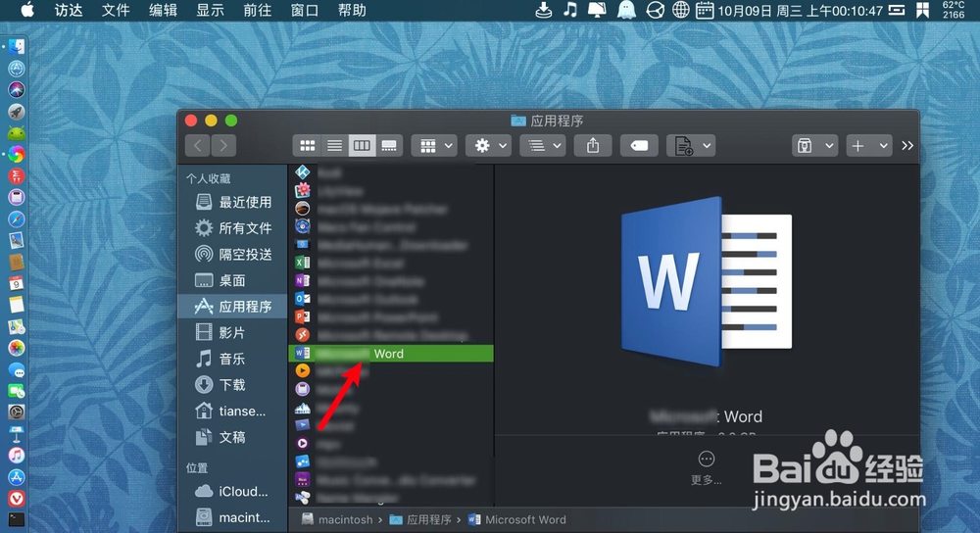The image size is (980, 533).
Task: Click the Share toolbar button
Action: (x=593, y=146)
